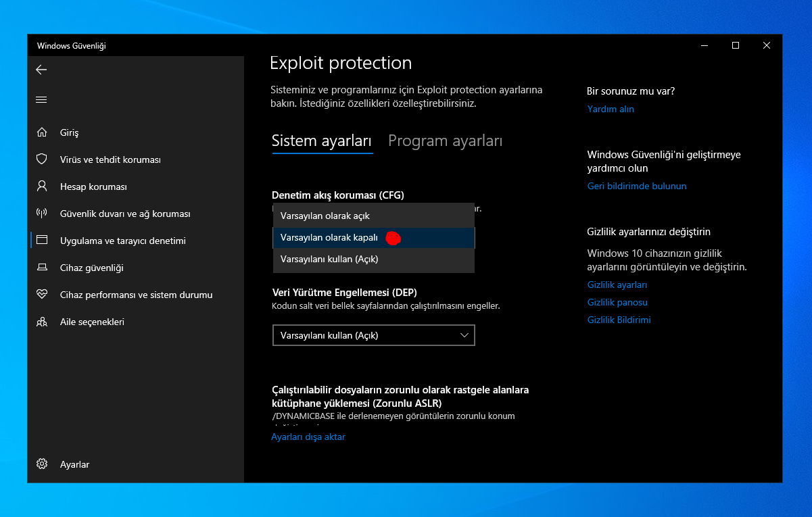Open Hesap koruması page
The height and width of the screenshot is (517, 812).
pos(136,187)
